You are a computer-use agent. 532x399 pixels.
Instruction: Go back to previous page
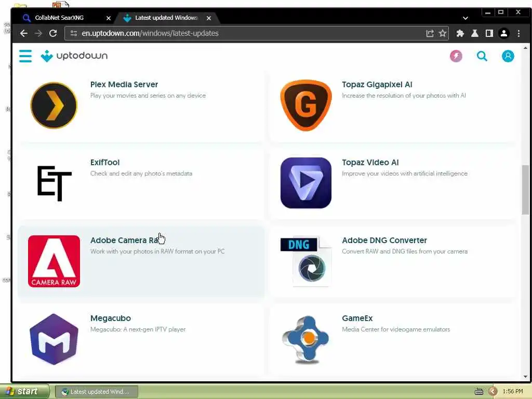pos(24,33)
